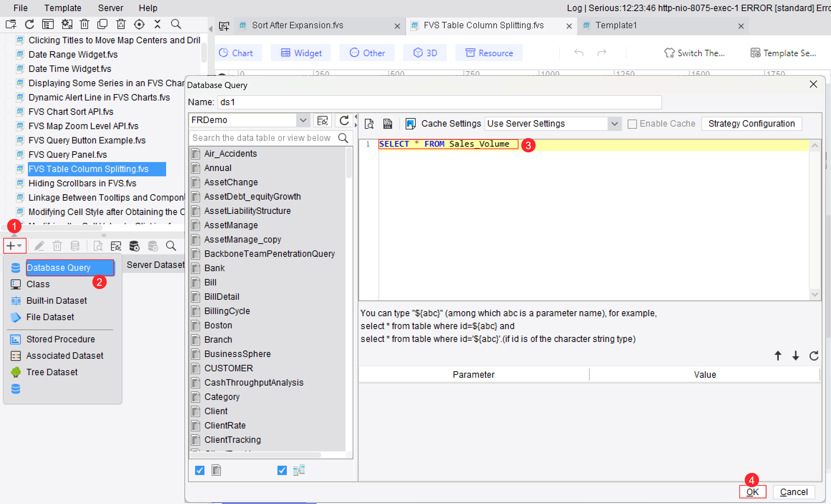Click the move parameter down arrow
The image size is (831, 504).
[x=796, y=356]
